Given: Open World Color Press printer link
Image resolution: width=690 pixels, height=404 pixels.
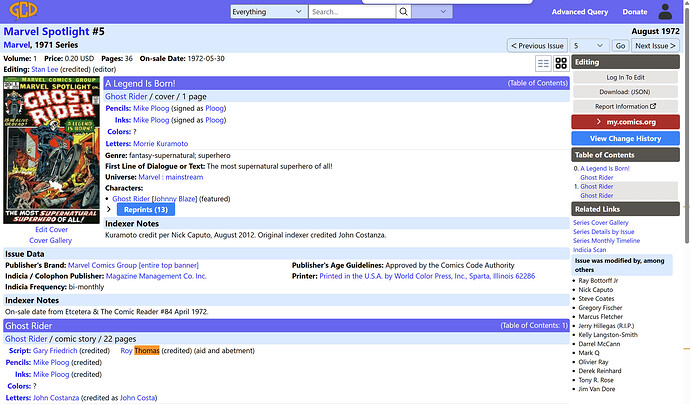Looking at the screenshot, I should tap(427, 276).
